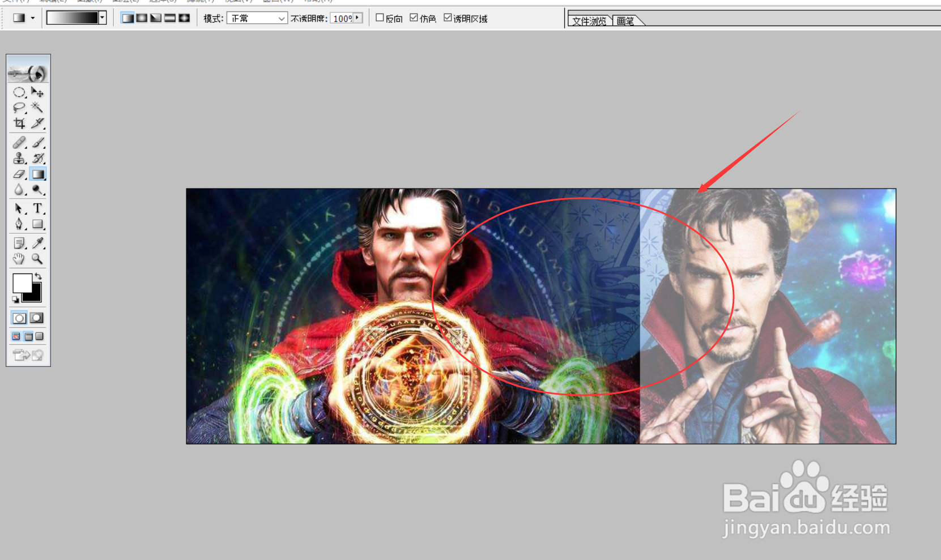Viewport: 941px width, 560px height.
Task: Select the Zoom magnifier tool
Action: (37, 259)
